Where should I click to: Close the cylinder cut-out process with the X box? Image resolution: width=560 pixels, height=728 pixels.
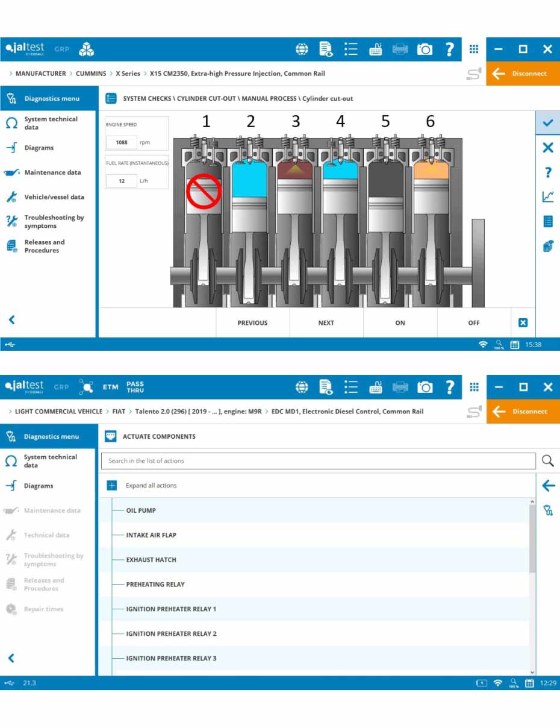pyautogui.click(x=523, y=323)
